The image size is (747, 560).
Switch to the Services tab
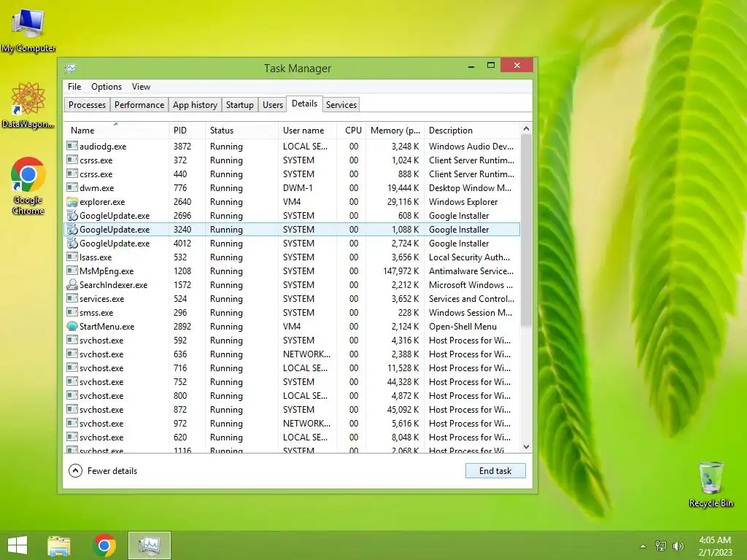(x=341, y=105)
